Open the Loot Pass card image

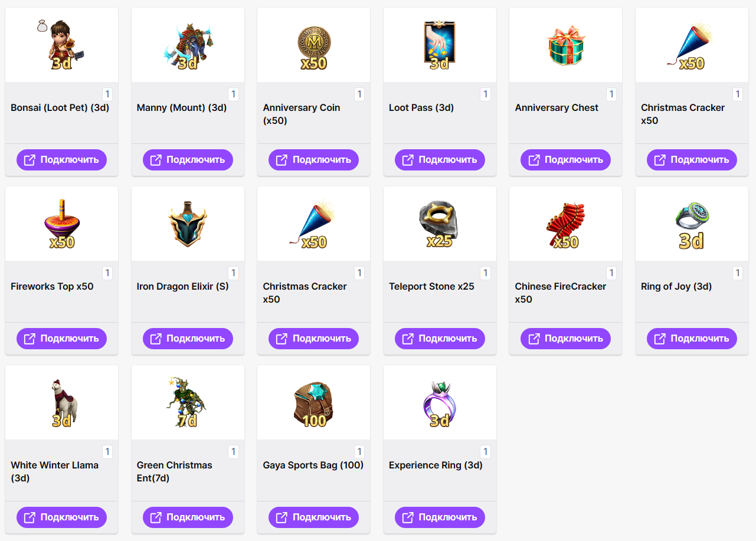440,45
